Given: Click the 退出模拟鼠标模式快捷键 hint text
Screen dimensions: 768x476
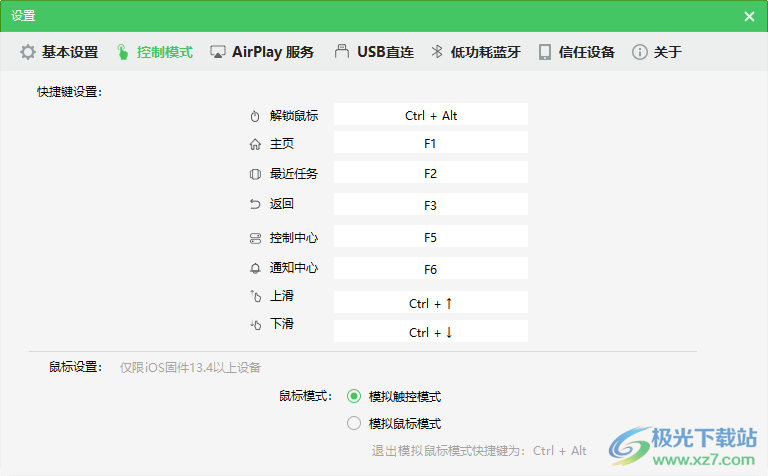Looking at the screenshot, I should 479,451.
